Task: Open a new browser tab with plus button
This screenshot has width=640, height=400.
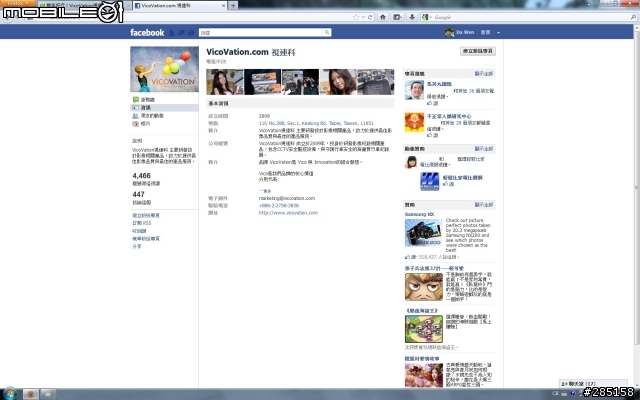Action: pos(233,5)
